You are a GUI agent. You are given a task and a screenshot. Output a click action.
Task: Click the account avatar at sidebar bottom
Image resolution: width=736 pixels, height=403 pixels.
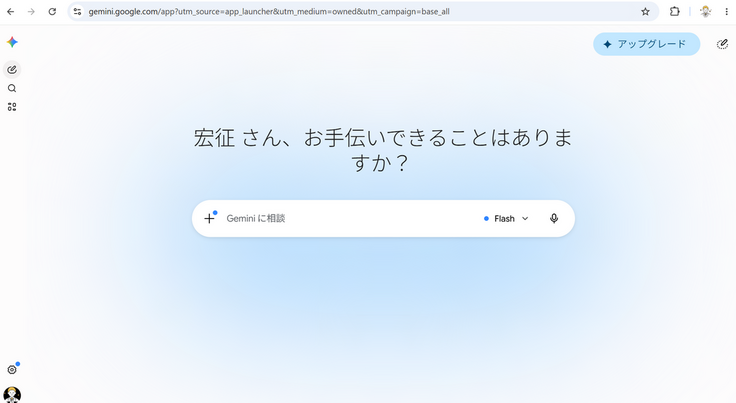click(12, 395)
